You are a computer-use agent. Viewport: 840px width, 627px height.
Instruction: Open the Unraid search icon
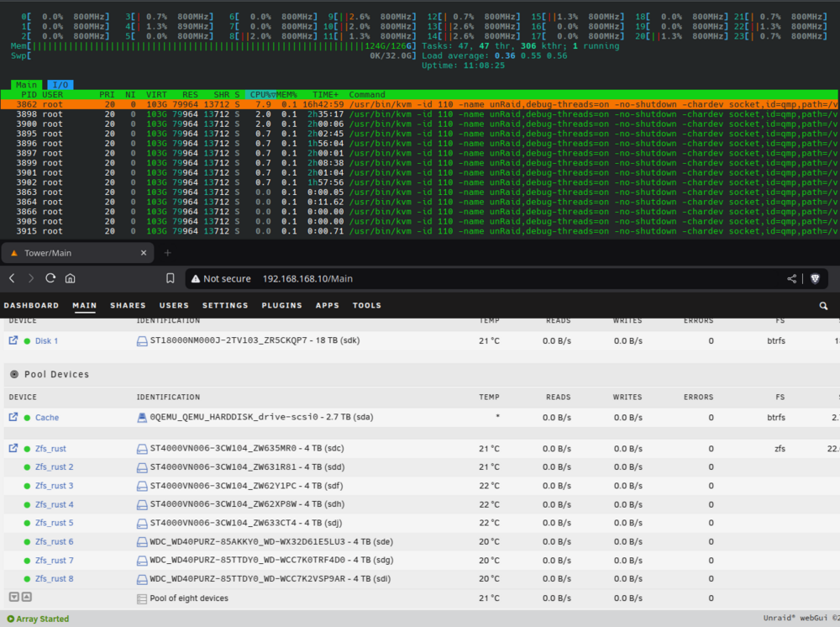823,305
